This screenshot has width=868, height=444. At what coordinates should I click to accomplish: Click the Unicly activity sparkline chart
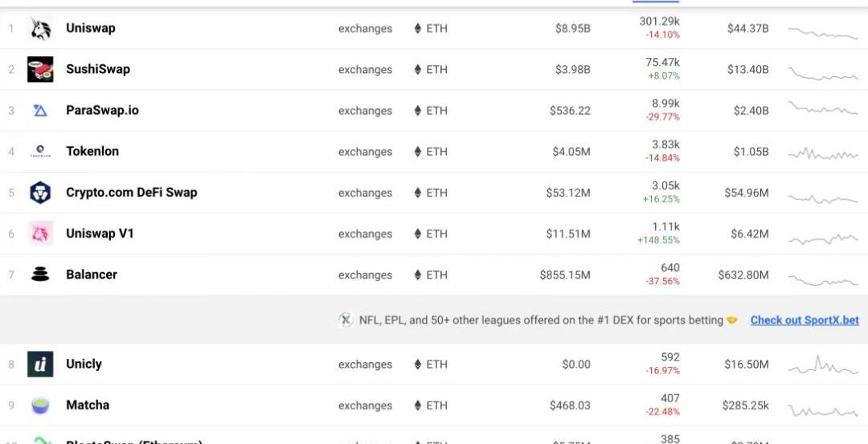pyautogui.click(x=823, y=365)
